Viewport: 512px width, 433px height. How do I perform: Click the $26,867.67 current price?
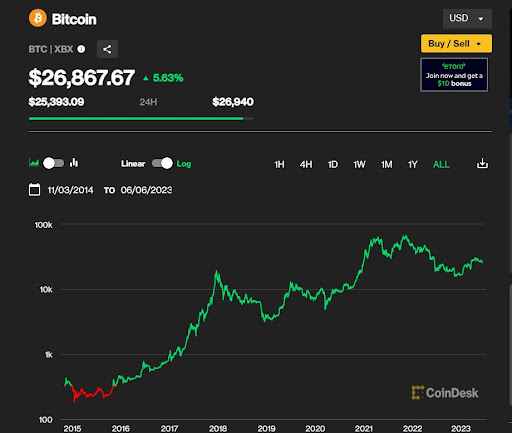click(x=82, y=78)
